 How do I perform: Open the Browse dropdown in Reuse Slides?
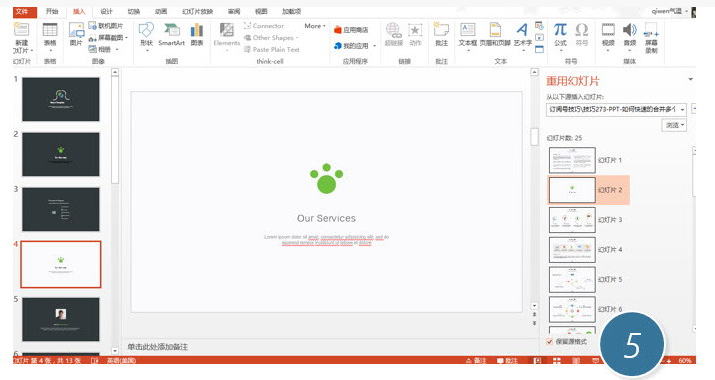[674, 125]
